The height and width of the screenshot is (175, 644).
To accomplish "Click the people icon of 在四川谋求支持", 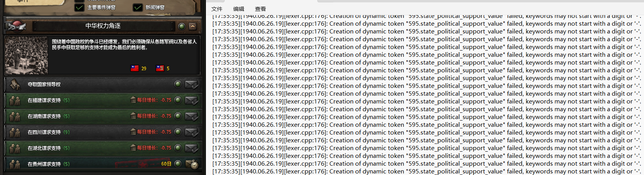I will pos(15,133).
